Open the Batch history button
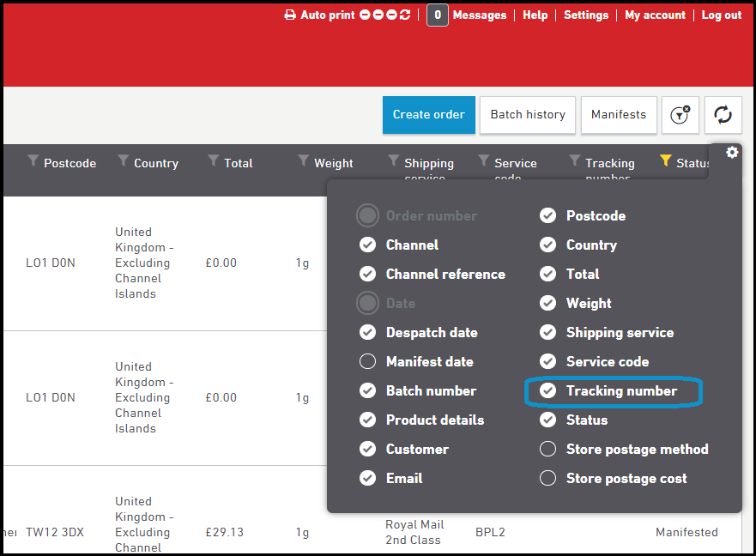This screenshot has height=556, width=756. 528,115
